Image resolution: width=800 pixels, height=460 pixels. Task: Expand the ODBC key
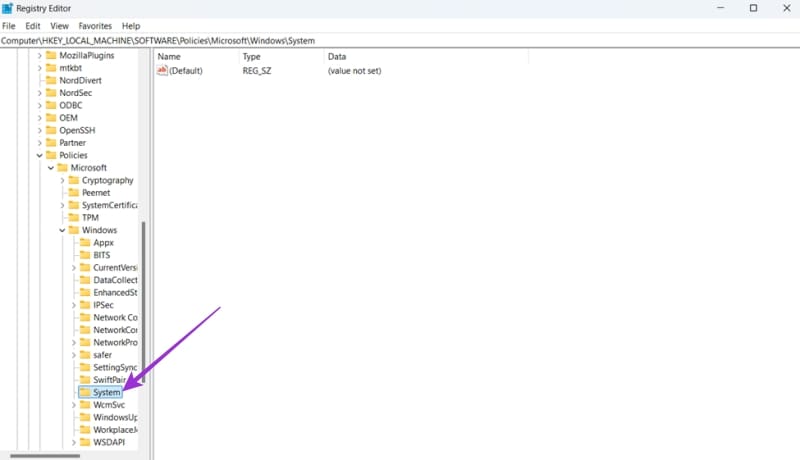click(x=39, y=105)
